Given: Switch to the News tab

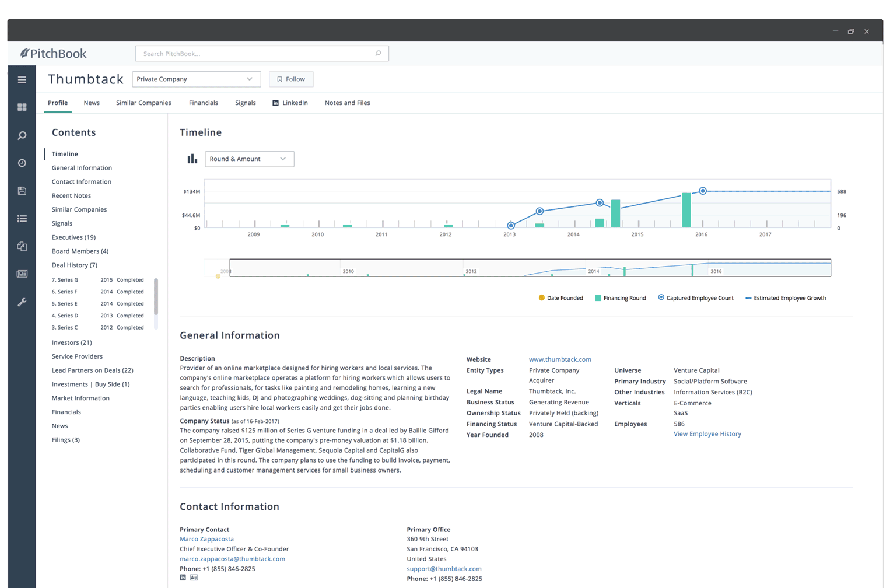Looking at the screenshot, I should pos(92,103).
